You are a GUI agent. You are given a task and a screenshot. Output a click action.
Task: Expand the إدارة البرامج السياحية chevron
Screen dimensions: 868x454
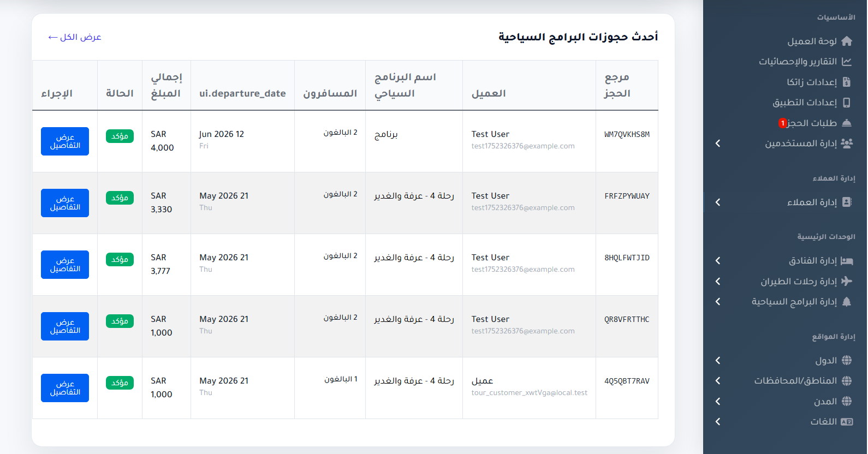coord(718,302)
